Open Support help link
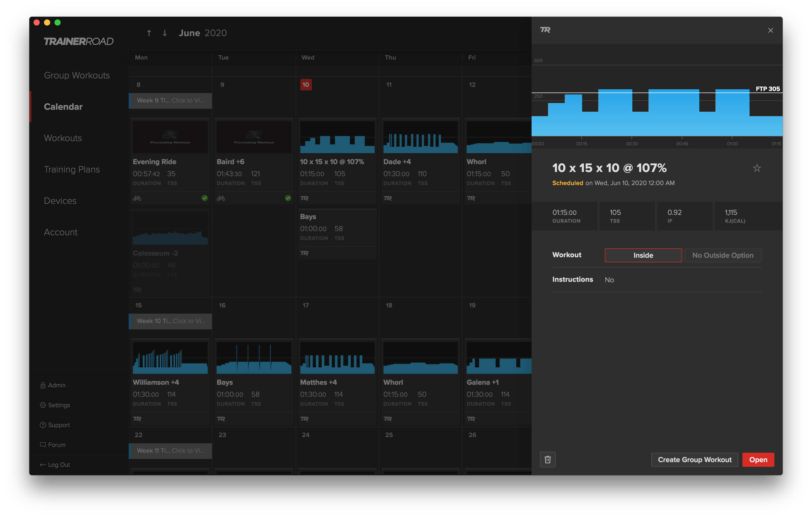 tap(55, 425)
